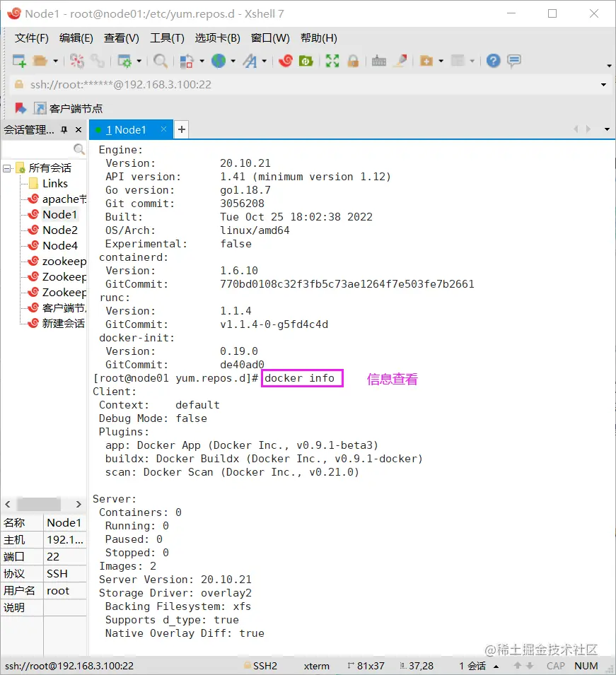Click the font settings icon
This screenshot has height=675, width=616.
[x=250, y=61]
